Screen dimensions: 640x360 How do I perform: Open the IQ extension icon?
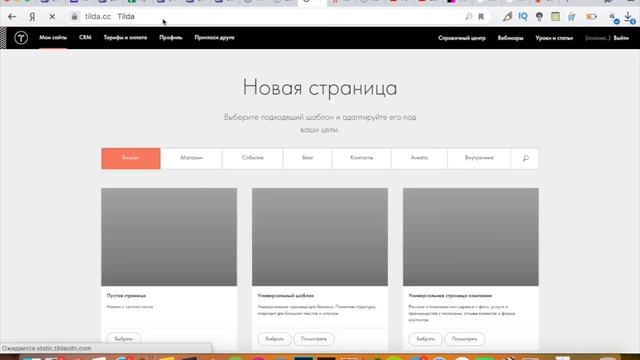pos(523,16)
